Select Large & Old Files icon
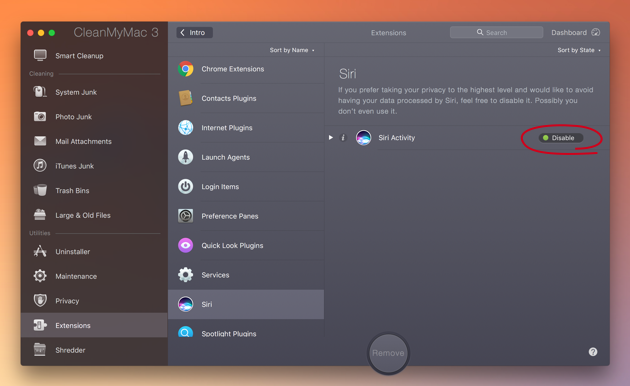The image size is (630, 386). (x=40, y=215)
